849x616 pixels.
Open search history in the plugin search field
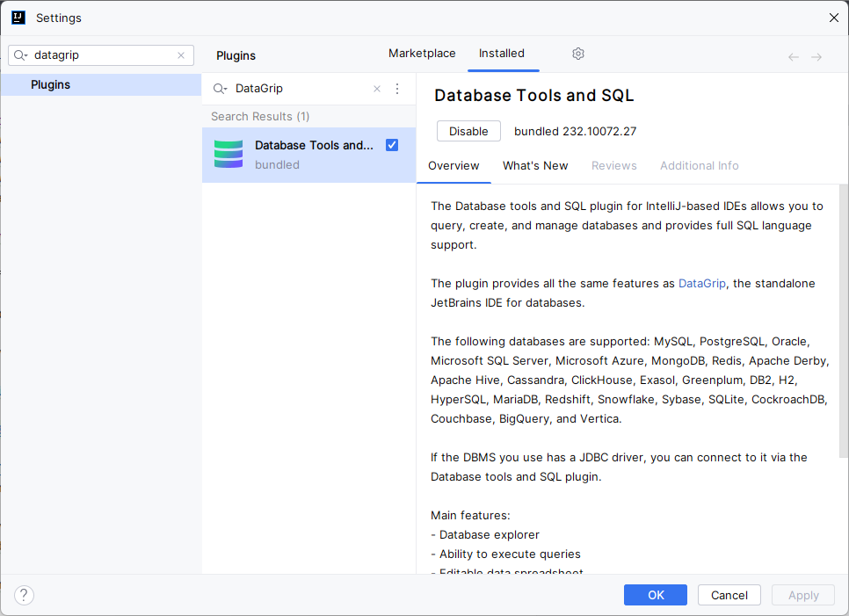(x=219, y=88)
